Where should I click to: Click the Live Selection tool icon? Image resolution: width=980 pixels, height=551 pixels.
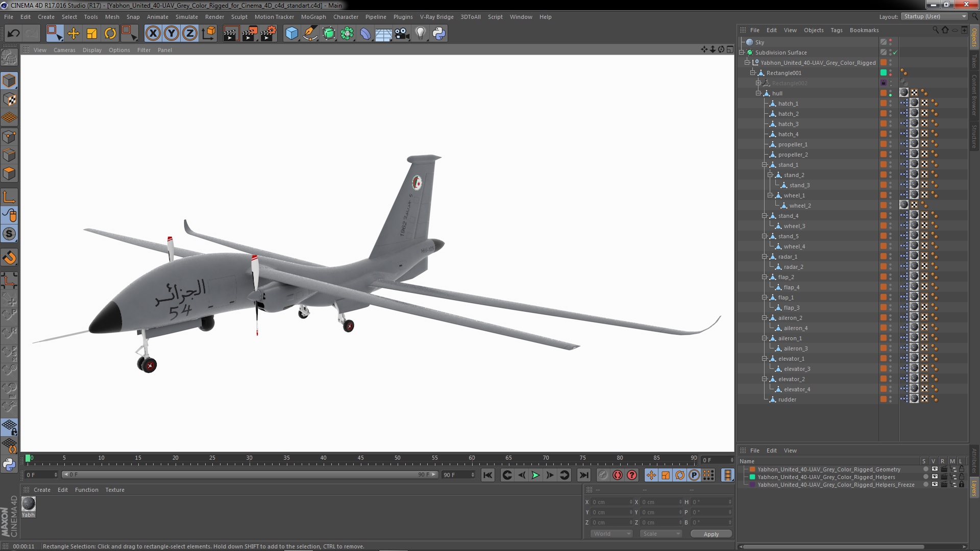(x=55, y=34)
